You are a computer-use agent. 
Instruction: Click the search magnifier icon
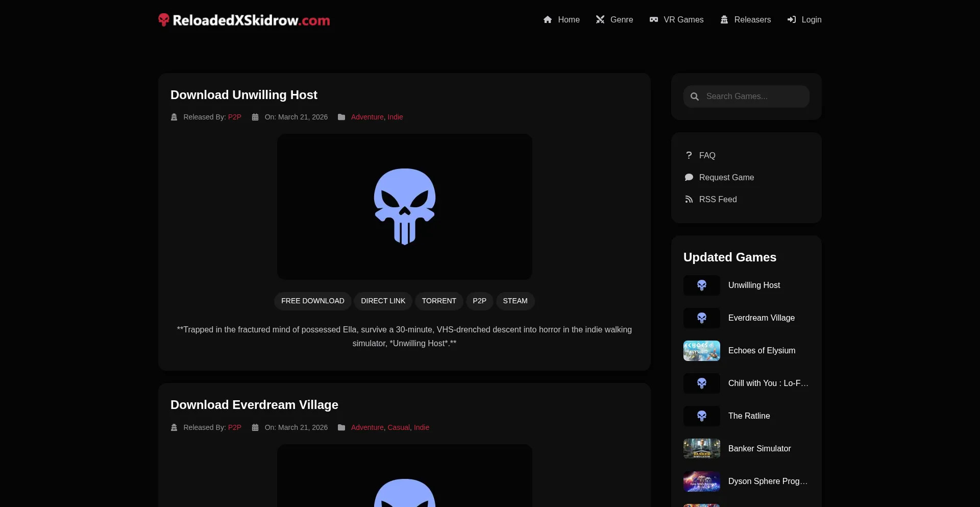[x=695, y=96]
